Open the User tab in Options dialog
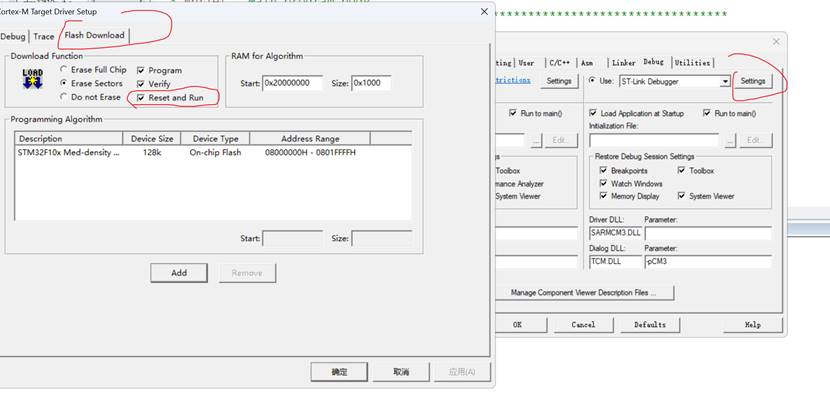The image size is (830, 396). pyautogui.click(x=526, y=63)
